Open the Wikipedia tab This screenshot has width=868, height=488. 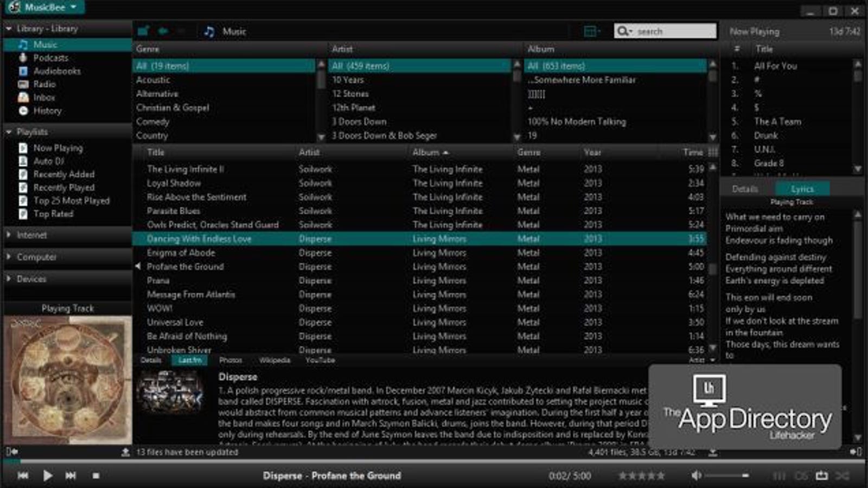tap(275, 360)
